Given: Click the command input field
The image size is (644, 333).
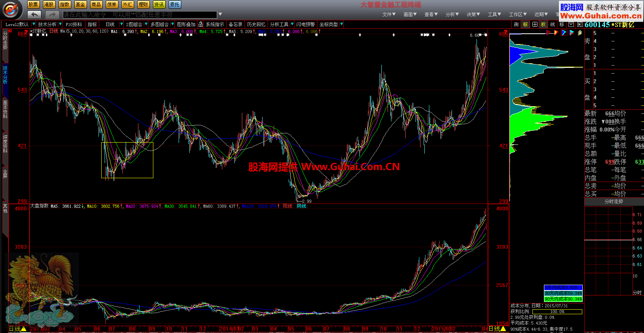Looking at the screenshot, I should 140,15.
